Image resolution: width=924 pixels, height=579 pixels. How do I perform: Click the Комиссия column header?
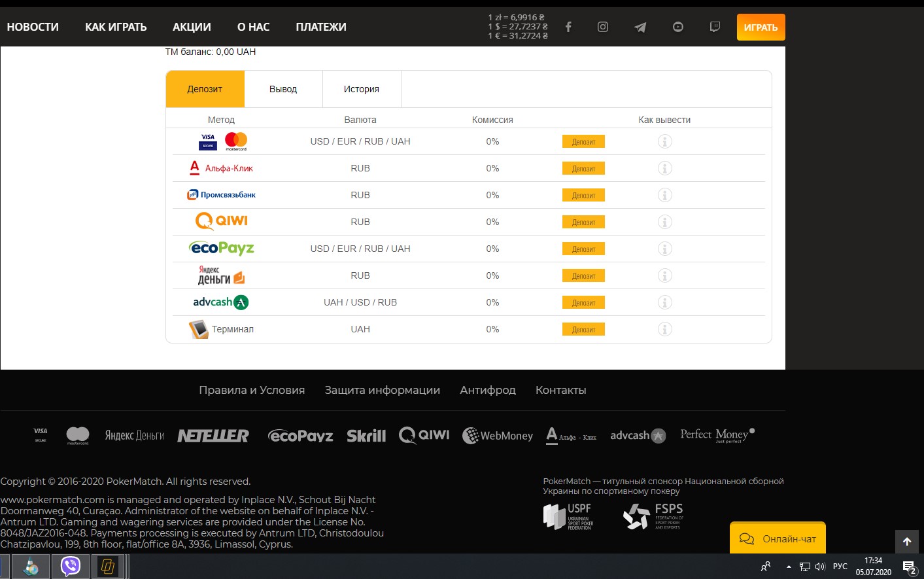492,120
